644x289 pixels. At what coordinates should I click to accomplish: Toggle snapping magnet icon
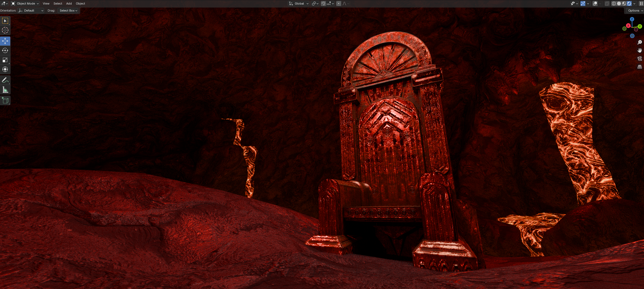coord(323,4)
